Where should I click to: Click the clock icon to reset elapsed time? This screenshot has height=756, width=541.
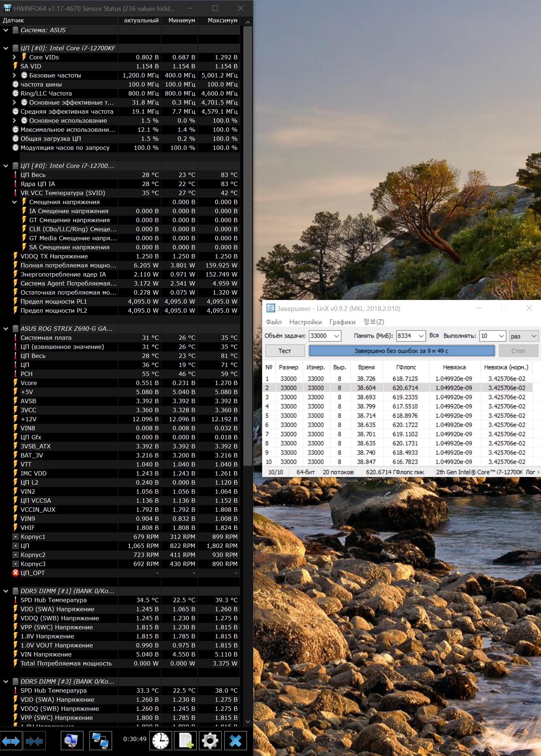click(x=160, y=741)
